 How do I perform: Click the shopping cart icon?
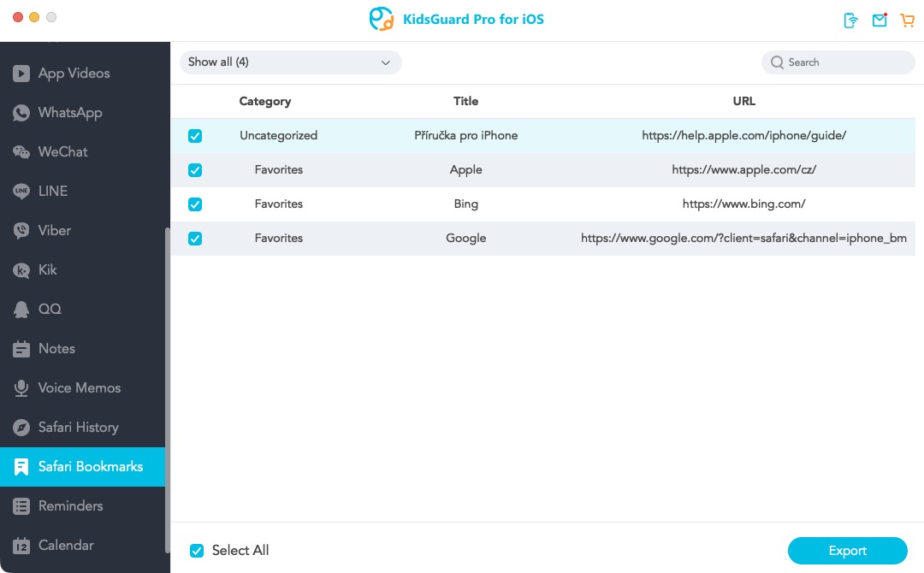tap(908, 21)
